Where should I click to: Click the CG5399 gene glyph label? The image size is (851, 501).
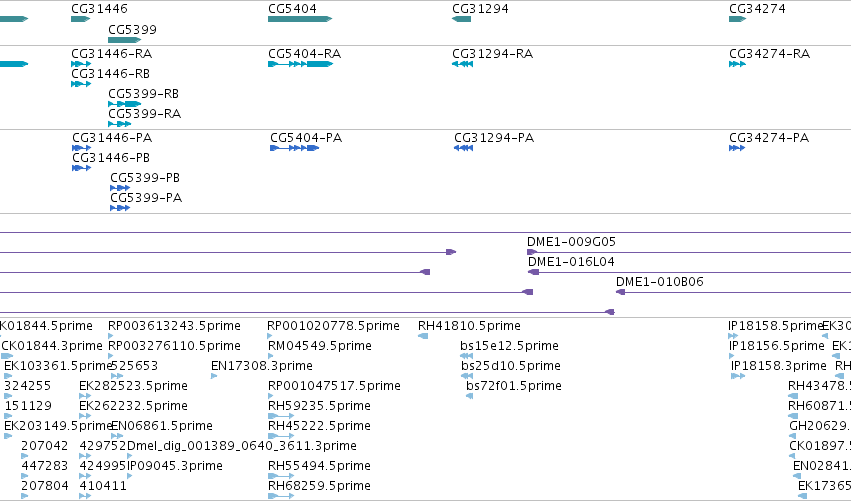(132, 30)
